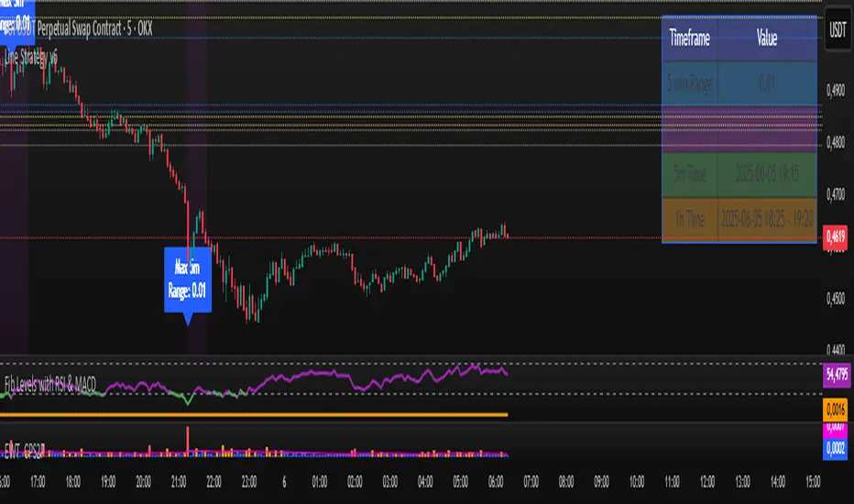The width and height of the screenshot is (854, 504).
Task: Click the 04:00 time axis label
Action: (425, 482)
